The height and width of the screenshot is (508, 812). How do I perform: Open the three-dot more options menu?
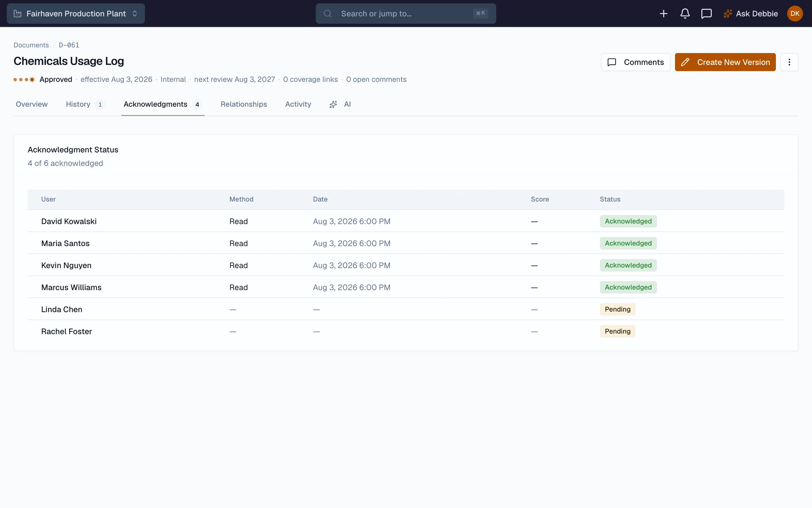(789, 62)
